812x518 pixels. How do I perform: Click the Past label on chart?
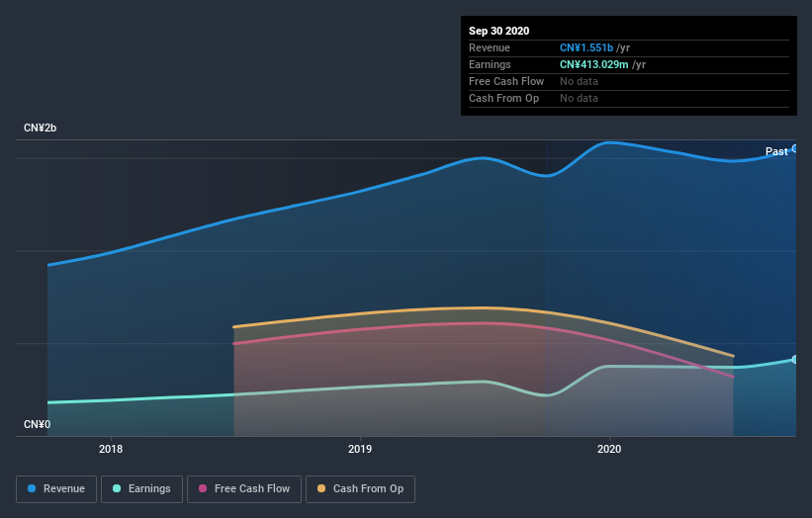(776, 151)
